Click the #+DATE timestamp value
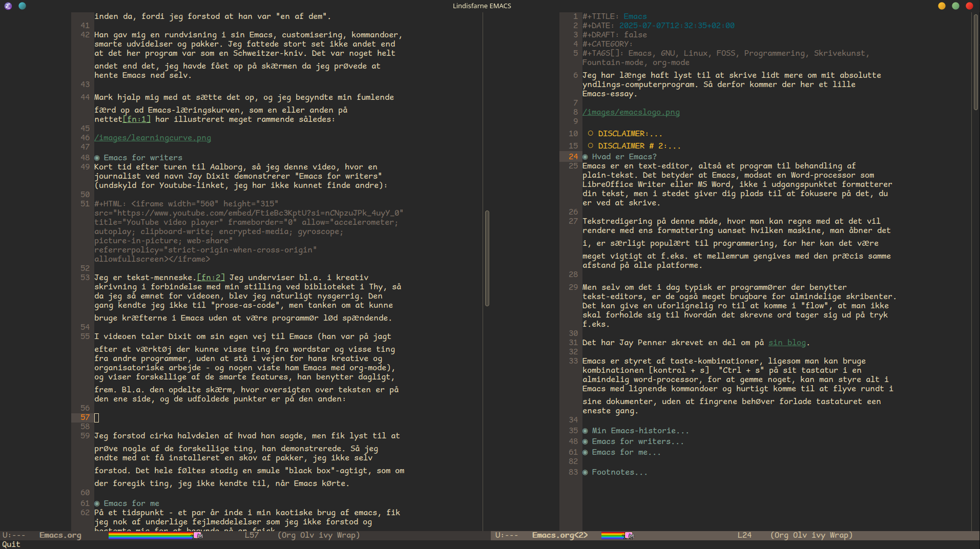The width and height of the screenshot is (980, 549). (x=677, y=26)
